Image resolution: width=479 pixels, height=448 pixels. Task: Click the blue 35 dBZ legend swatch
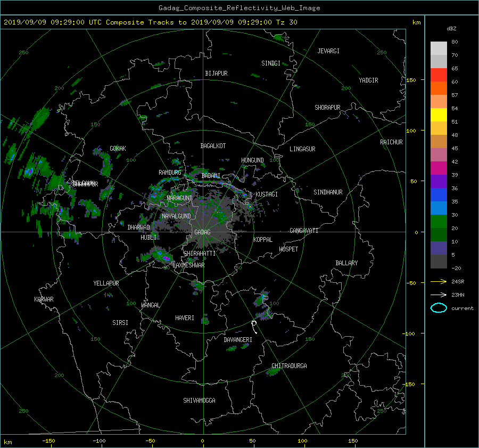[439, 194]
